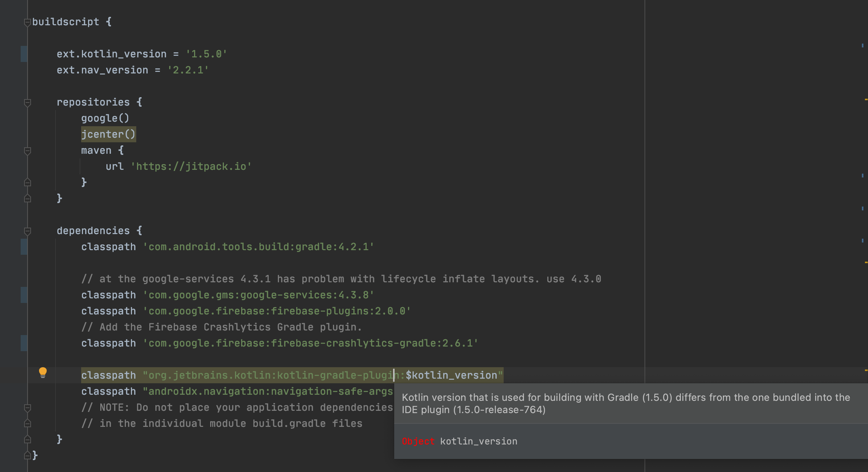Jump to topmost blue stripe mark on scrollbar
The width and height of the screenshot is (868, 472).
(x=862, y=46)
